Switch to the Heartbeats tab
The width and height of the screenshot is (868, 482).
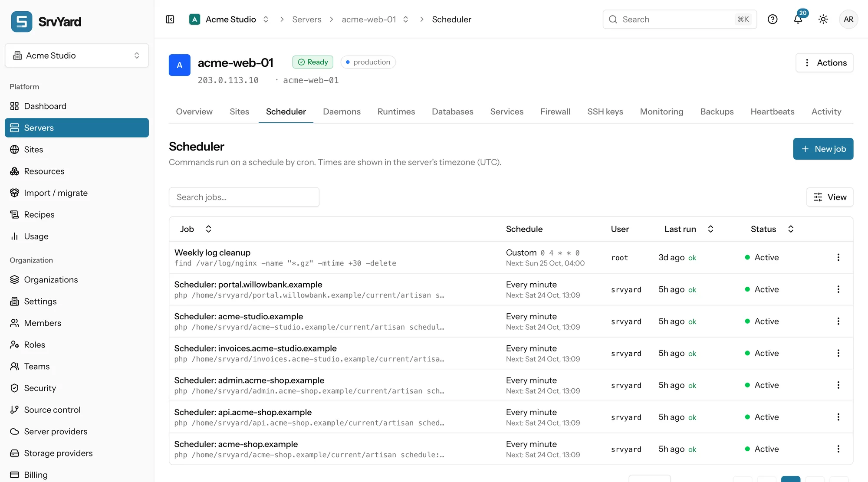[x=773, y=112]
